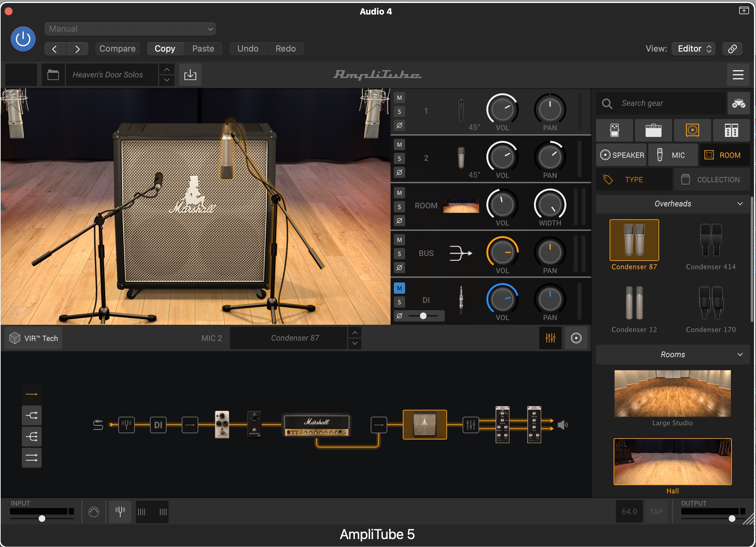The width and height of the screenshot is (756, 547).
Task: Select the highlighted cabinet block in chain
Action: point(425,425)
